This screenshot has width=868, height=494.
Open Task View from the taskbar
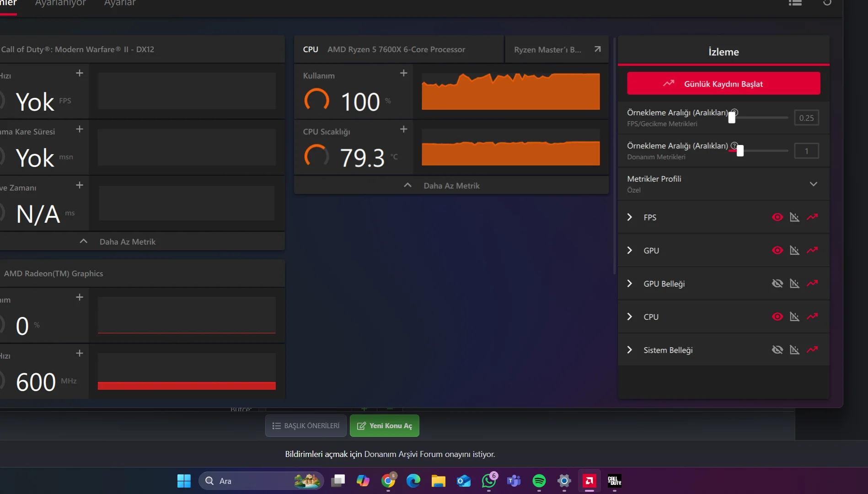[338, 481]
